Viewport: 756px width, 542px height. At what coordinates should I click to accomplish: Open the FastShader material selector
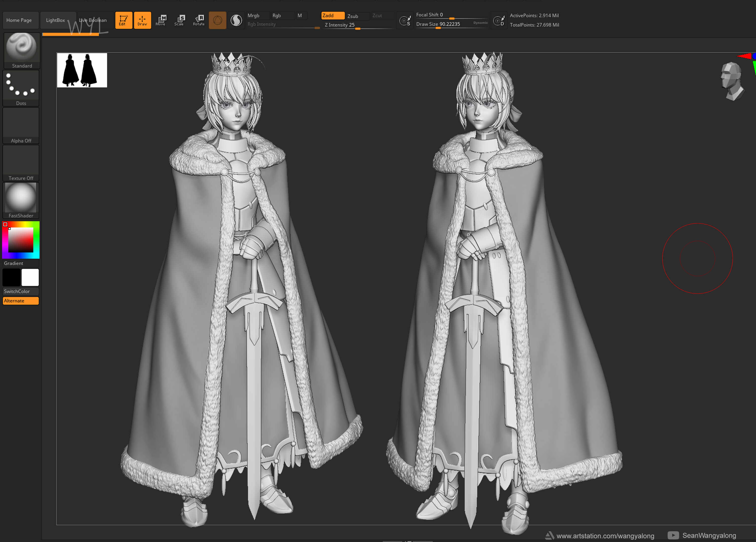[21, 200]
